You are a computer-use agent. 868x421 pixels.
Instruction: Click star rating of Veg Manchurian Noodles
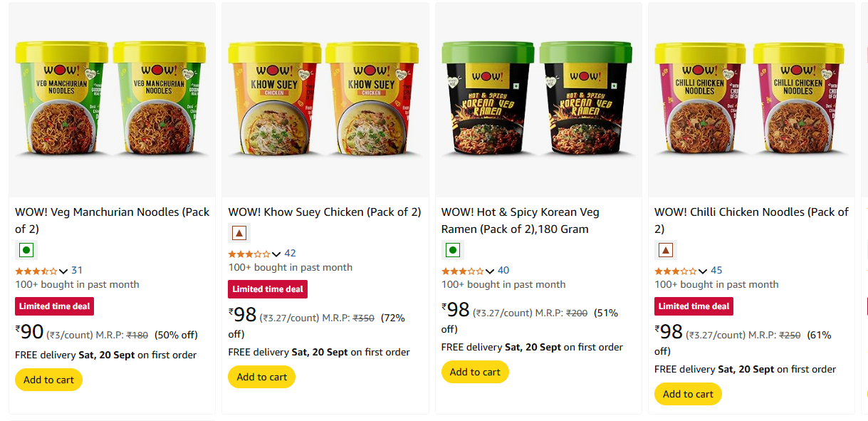(36, 271)
